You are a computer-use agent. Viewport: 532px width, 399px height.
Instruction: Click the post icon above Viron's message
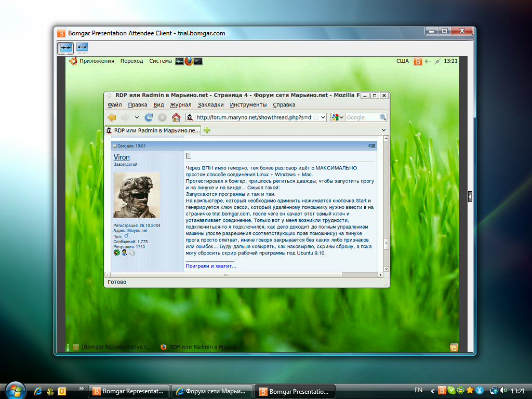click(x=189, y=156)
